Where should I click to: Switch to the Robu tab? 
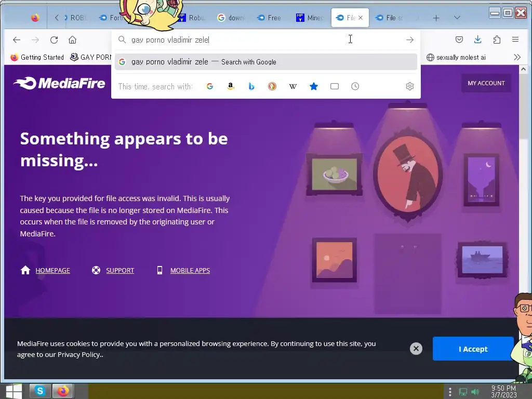click(x=192, y=18)
